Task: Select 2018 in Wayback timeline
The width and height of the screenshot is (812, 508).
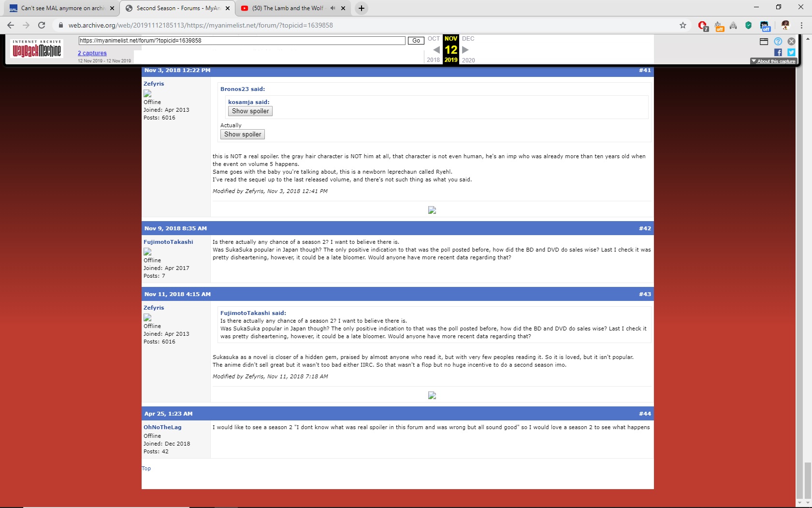Action: click(x=433, y=60)
